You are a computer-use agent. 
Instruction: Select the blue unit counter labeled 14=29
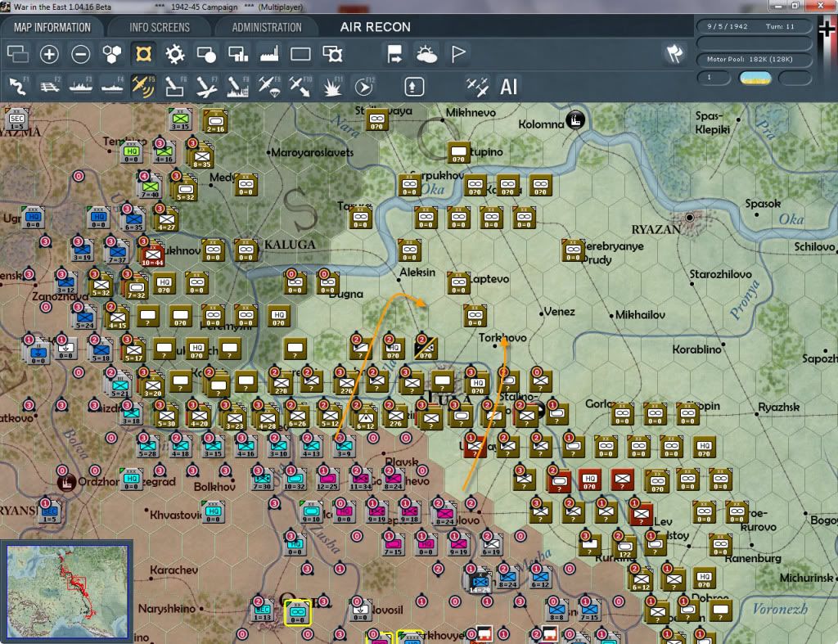point(480,581)
